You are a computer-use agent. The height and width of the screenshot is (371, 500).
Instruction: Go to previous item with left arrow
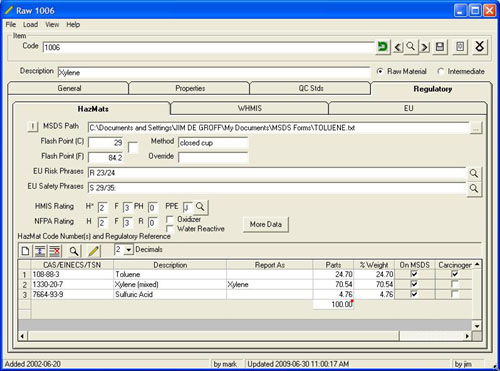point(398,47)
